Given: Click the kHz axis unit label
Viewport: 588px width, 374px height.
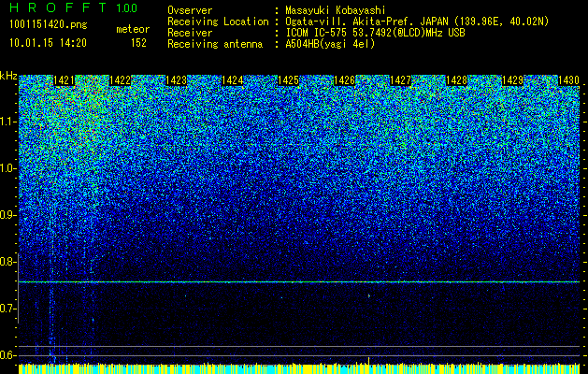Looking at the screenshot, I should pos(8,76).
